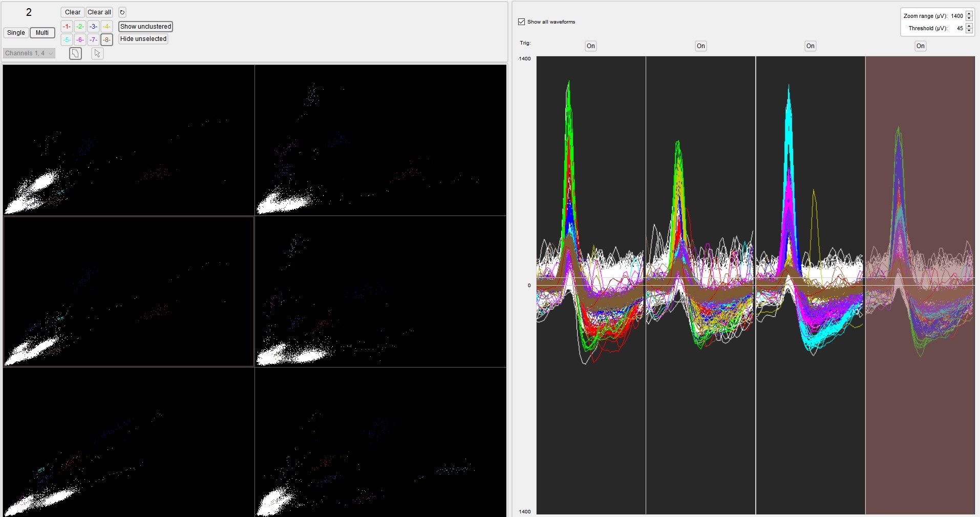980x517 pixels.
Task: Decrease Zoom range value
Action: 969,18
